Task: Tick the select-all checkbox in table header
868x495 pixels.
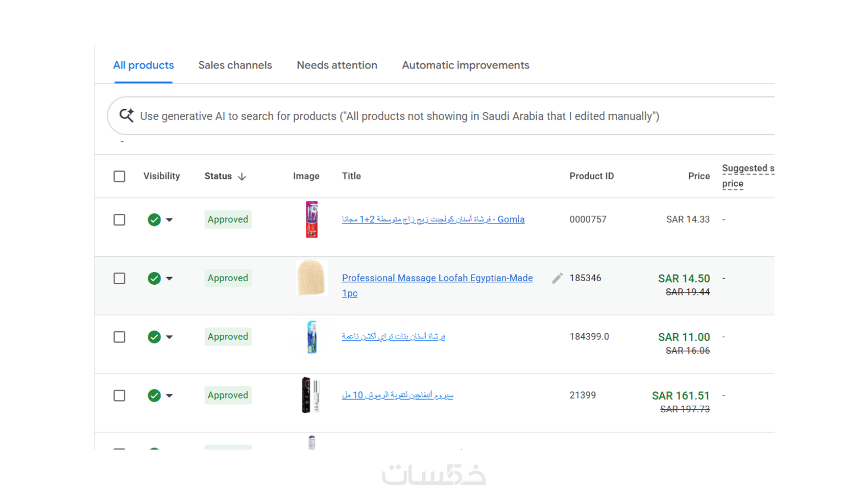Action: 119,177
